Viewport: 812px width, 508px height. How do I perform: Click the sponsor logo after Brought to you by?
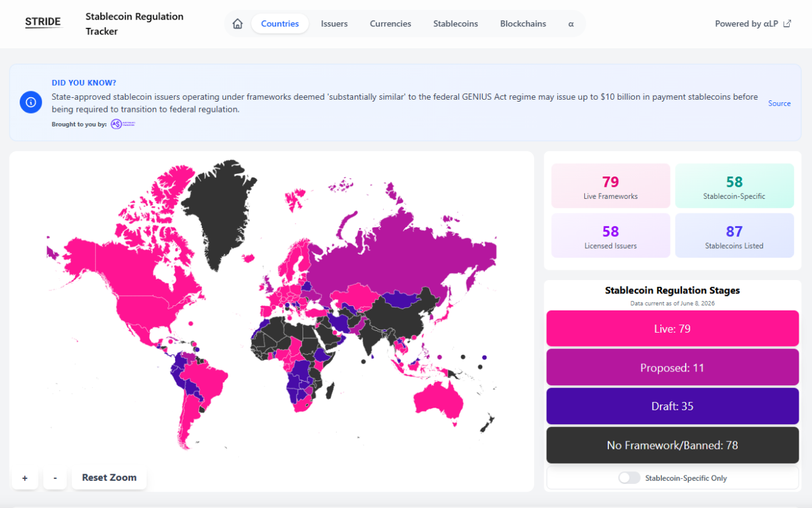123,124
